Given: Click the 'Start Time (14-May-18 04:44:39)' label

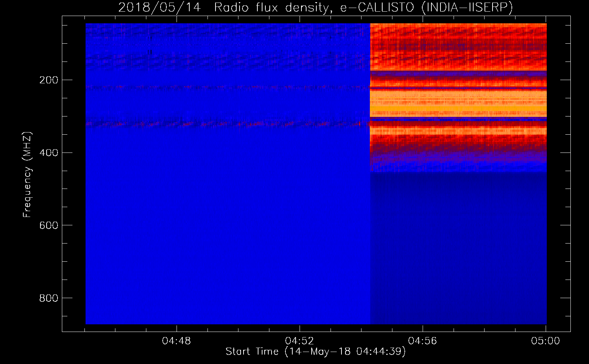Looking at the screenshot, I should (316, 352).
